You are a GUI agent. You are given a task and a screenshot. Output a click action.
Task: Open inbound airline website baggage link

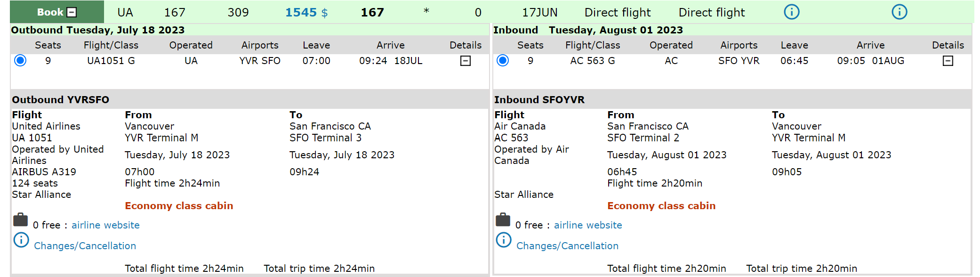tap(588, 225)
